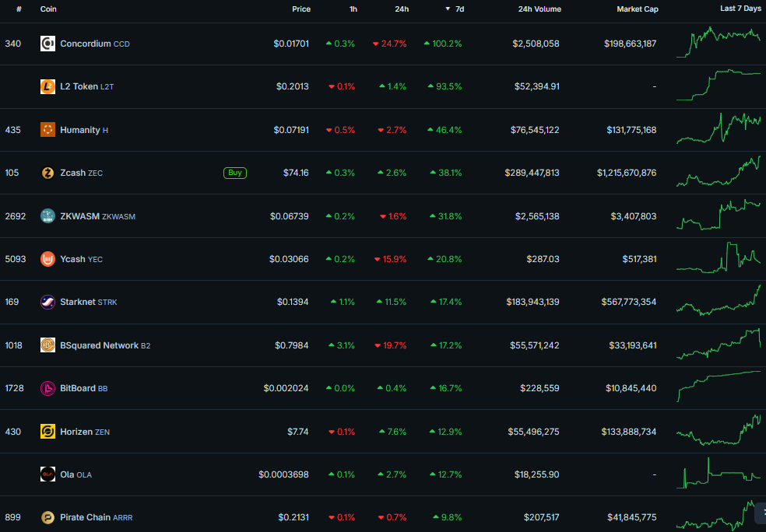This screenshot has height=532, width=766.
Task: Click the Ycash logo icon
Action: tap(47, 259)
